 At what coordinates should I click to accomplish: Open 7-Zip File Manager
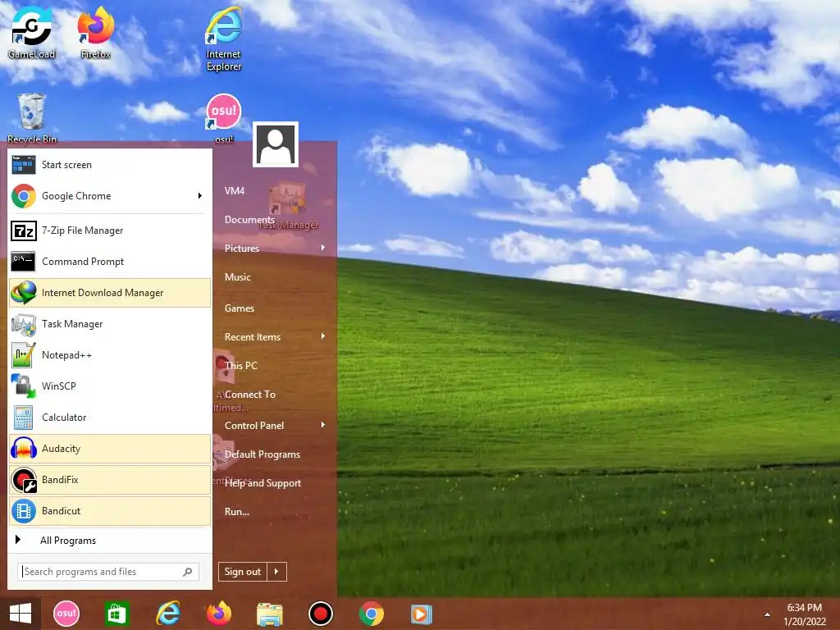tap(110, 231)
